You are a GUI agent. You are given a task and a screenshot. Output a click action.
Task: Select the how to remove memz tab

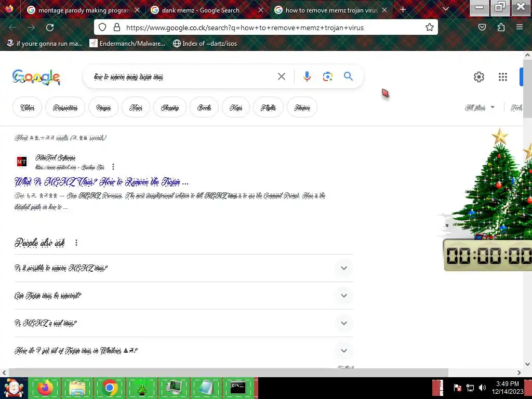[x=331, y=10]
